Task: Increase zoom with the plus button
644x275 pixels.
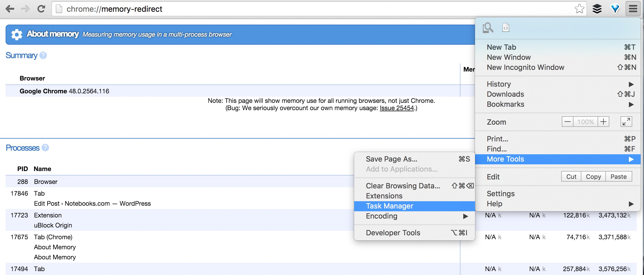Action: pos(603,122)
